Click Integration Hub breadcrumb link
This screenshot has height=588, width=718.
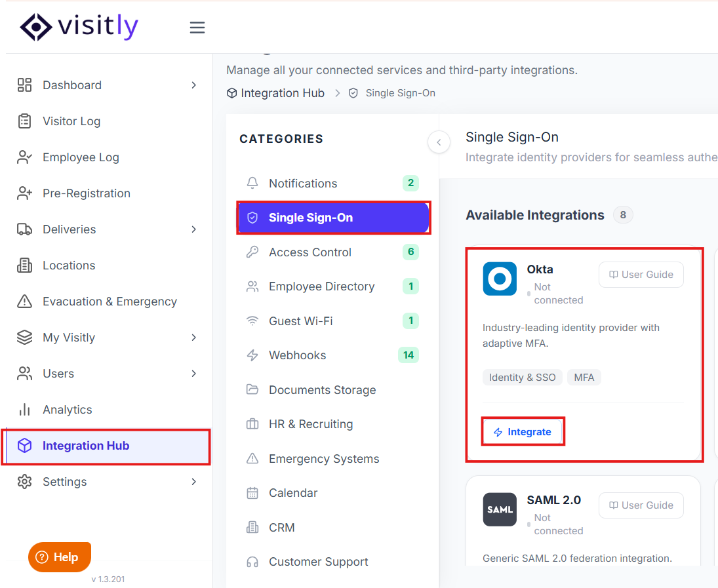pyautogui.click(x=276, y=93)
